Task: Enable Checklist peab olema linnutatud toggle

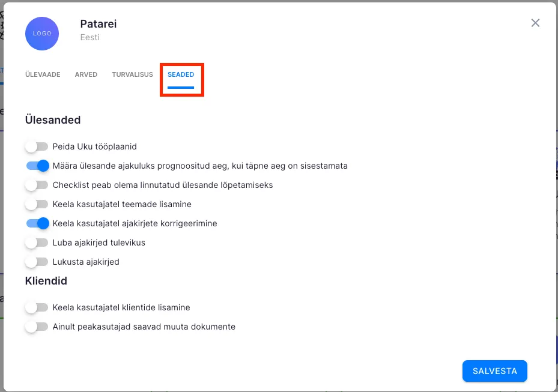Action: (x=37, y=185)
